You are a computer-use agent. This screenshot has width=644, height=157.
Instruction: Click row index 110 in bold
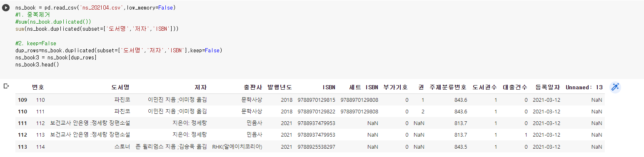tap(22, 111)
